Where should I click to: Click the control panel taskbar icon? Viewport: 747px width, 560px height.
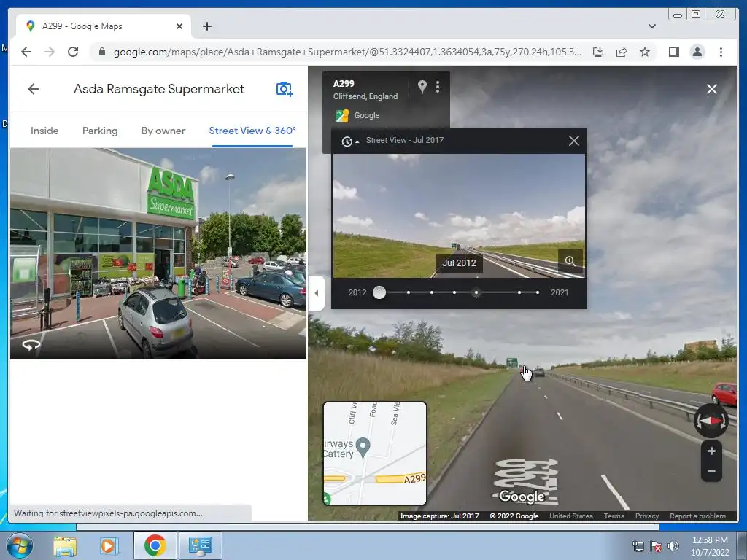[x=200, y=545]
